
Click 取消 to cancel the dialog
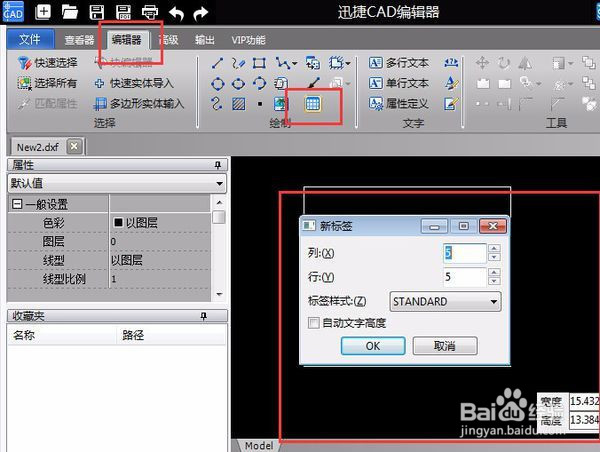pyautogui.click(x=445, y=346)
